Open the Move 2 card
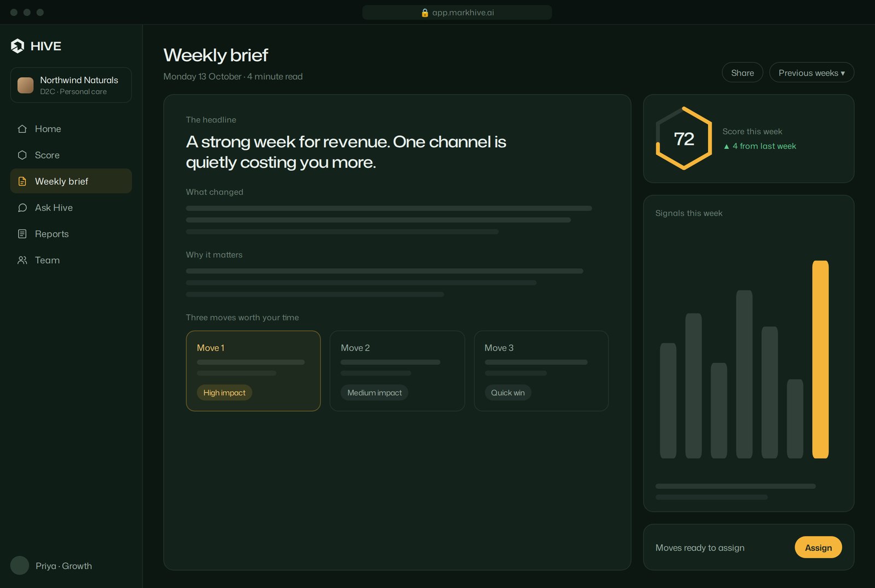Viewport: 875px width, 588px height. (x=397, y=371)
